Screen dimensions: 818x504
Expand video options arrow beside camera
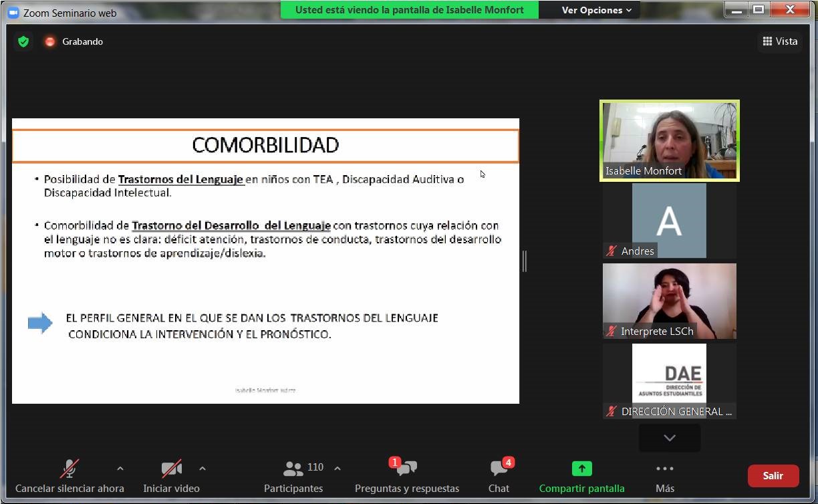coord(202,469)
